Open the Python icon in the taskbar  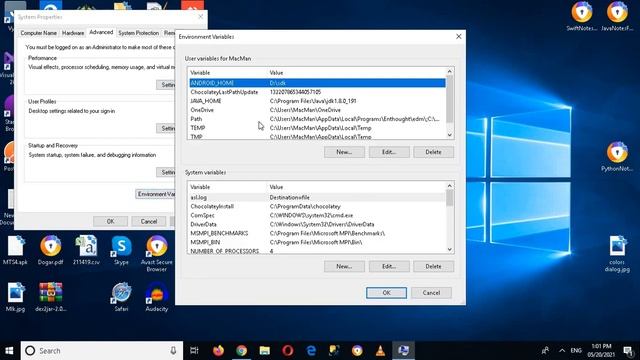pos(334,351)
